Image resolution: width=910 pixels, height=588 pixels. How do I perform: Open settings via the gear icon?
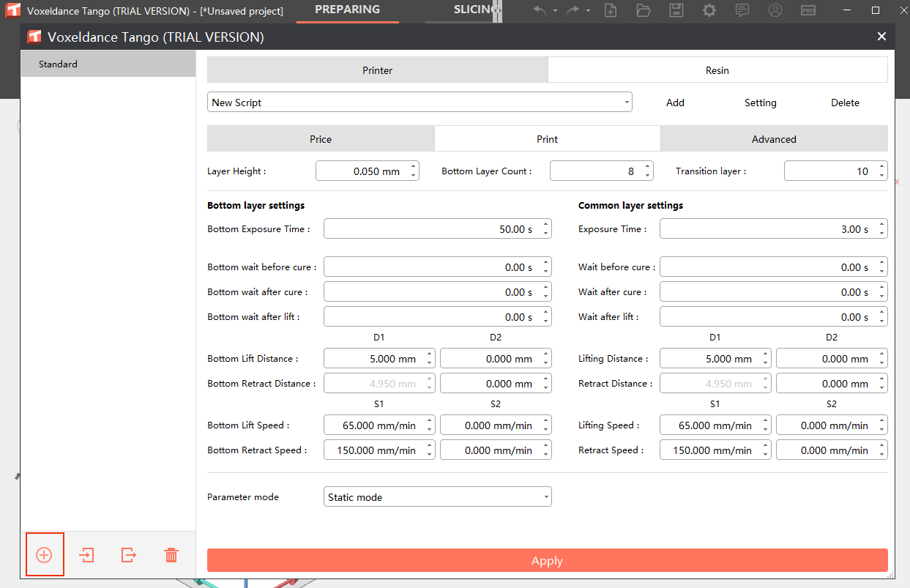[x=709, y=10]
